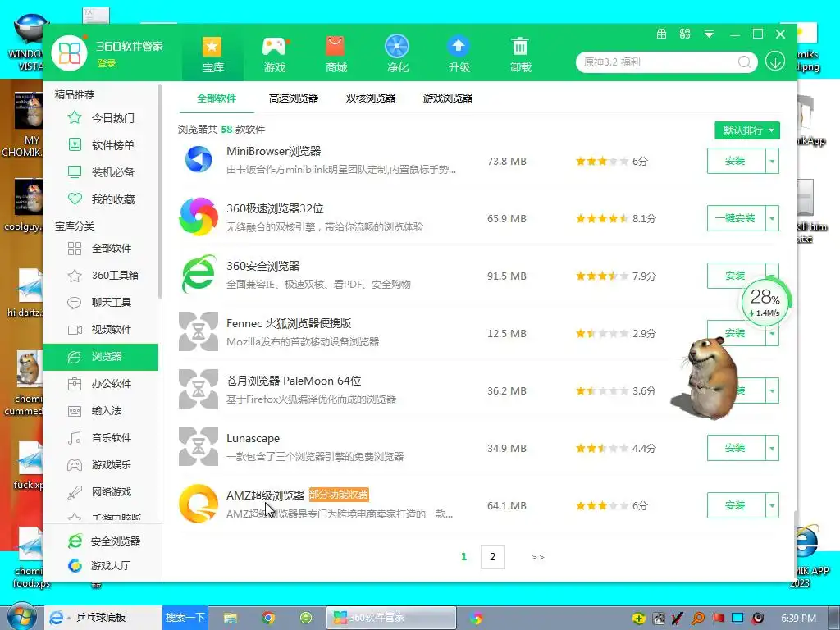
Task: Switch to 游戏浏览器 tab
Action: coord(448,98)
